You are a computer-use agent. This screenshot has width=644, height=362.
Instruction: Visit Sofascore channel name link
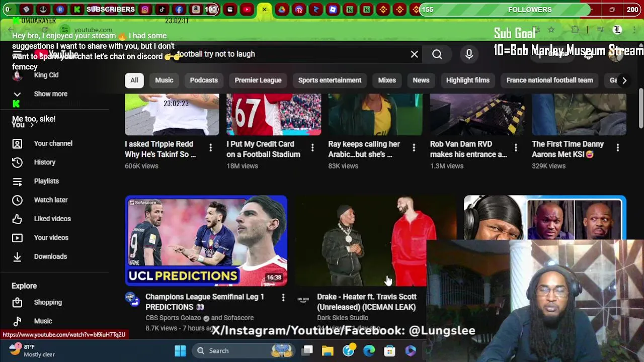(x=238, y=318)
